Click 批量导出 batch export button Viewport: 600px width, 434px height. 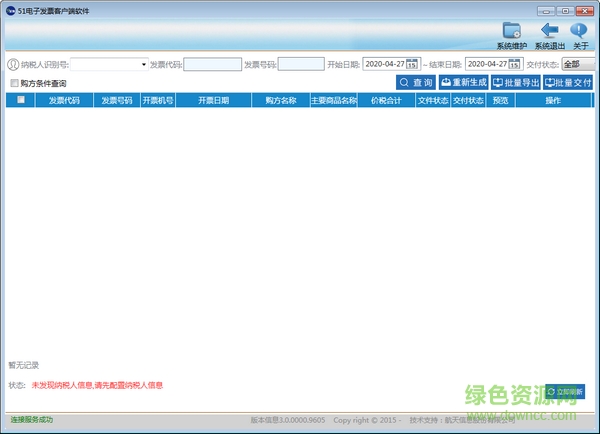(515, 83)
